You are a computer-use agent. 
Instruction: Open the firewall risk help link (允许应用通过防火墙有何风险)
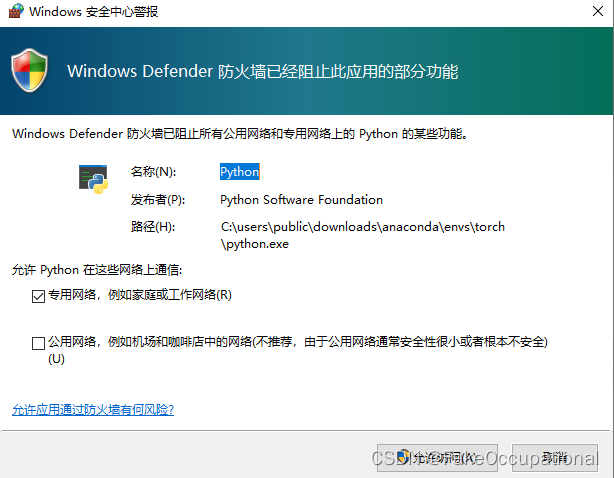93,410
